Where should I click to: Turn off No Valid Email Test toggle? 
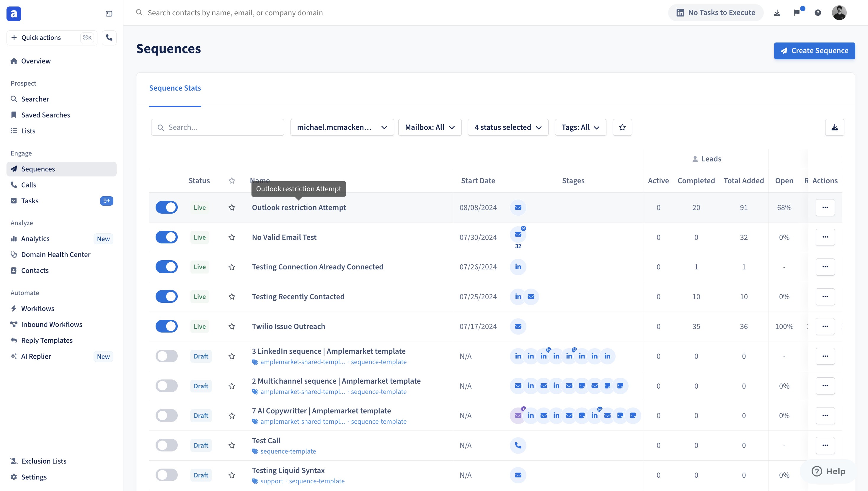pyautogui.click(x=166, y=237)
